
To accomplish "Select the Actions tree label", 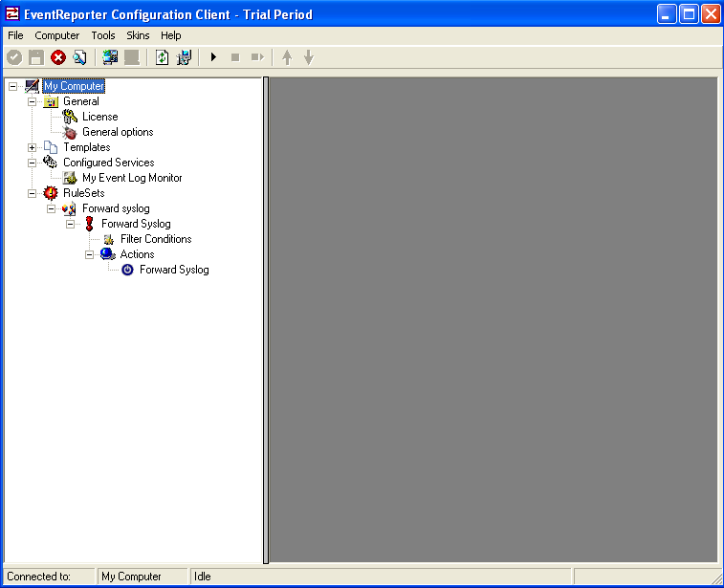I will point(137,254).
